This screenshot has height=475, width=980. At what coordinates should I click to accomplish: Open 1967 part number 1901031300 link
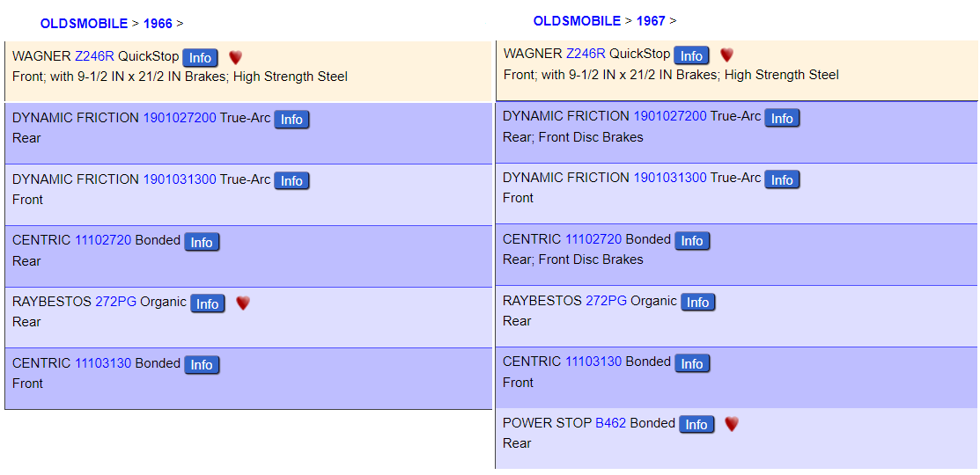(x=670, y=178)
